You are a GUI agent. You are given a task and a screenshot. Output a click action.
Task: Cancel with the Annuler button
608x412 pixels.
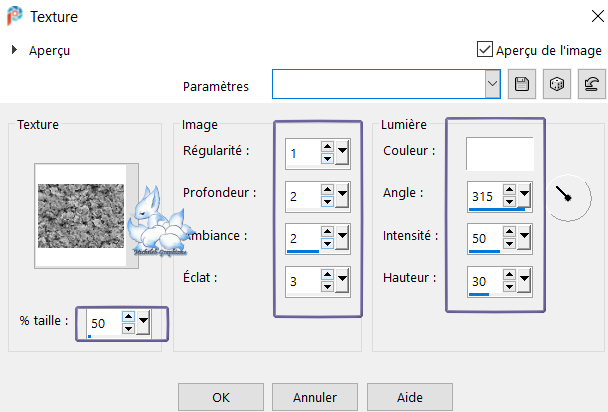(x=315, y=397)
